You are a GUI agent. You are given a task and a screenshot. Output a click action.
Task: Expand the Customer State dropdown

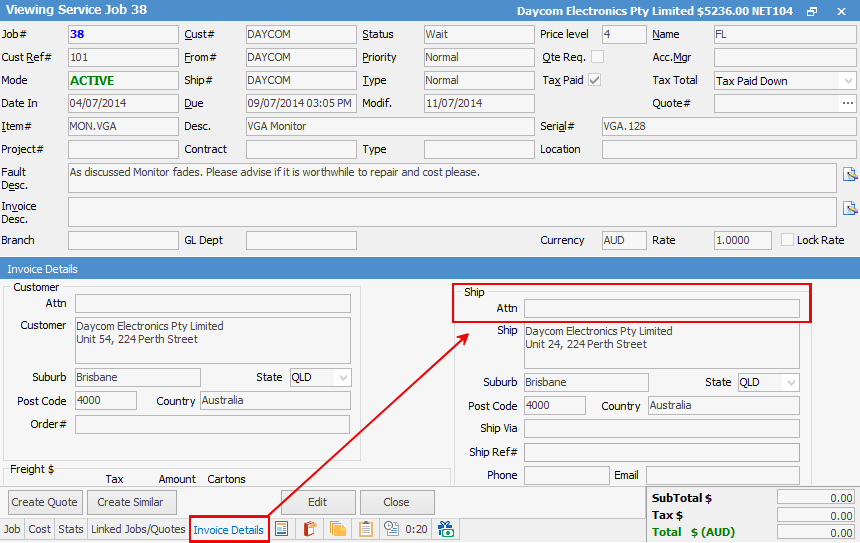pos(343,377)
